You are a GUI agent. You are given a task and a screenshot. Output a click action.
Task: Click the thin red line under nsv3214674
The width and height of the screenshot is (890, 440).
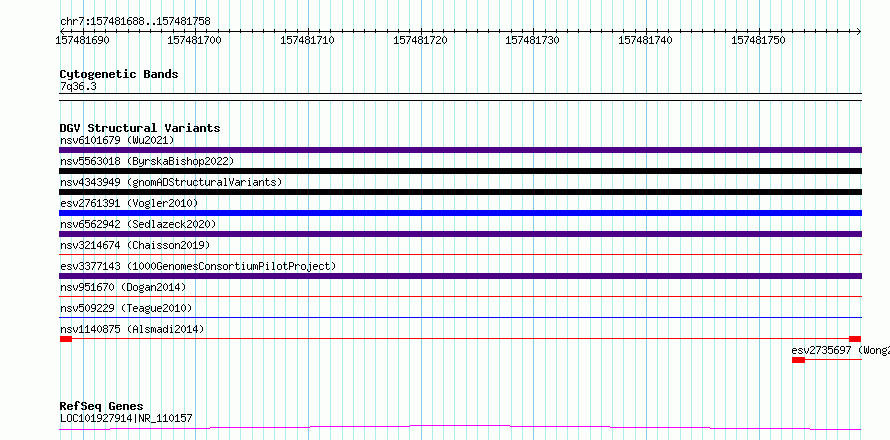coord(460,255)
